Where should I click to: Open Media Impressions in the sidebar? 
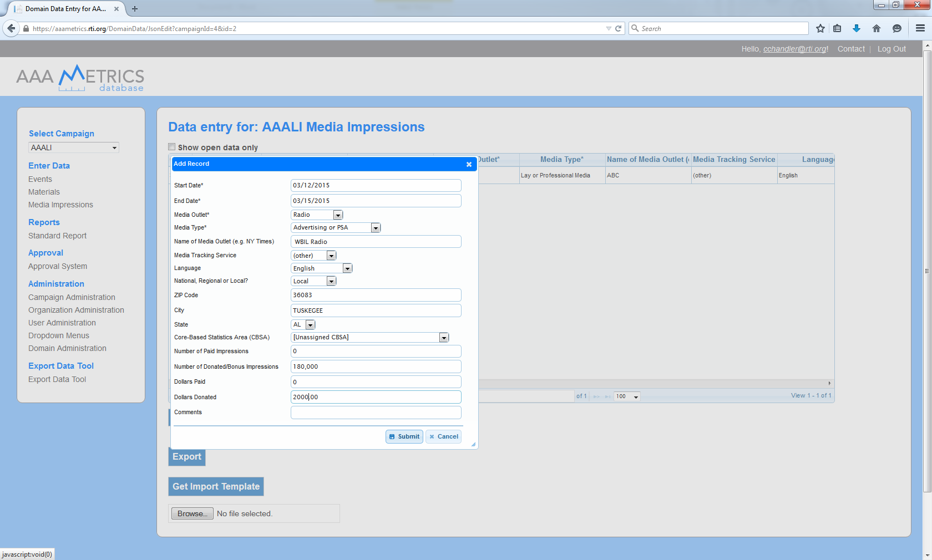(60, 205)
